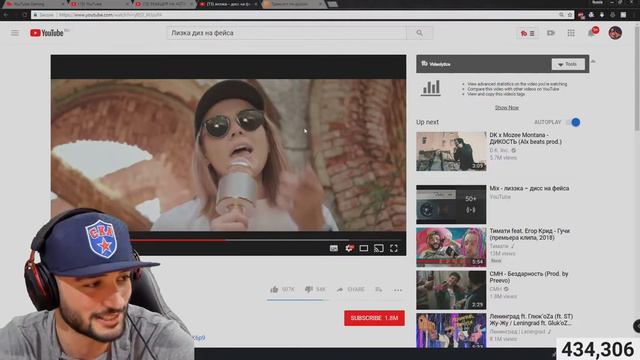
Task: Open the YouTube apps grid
Action: coord(571,33)
